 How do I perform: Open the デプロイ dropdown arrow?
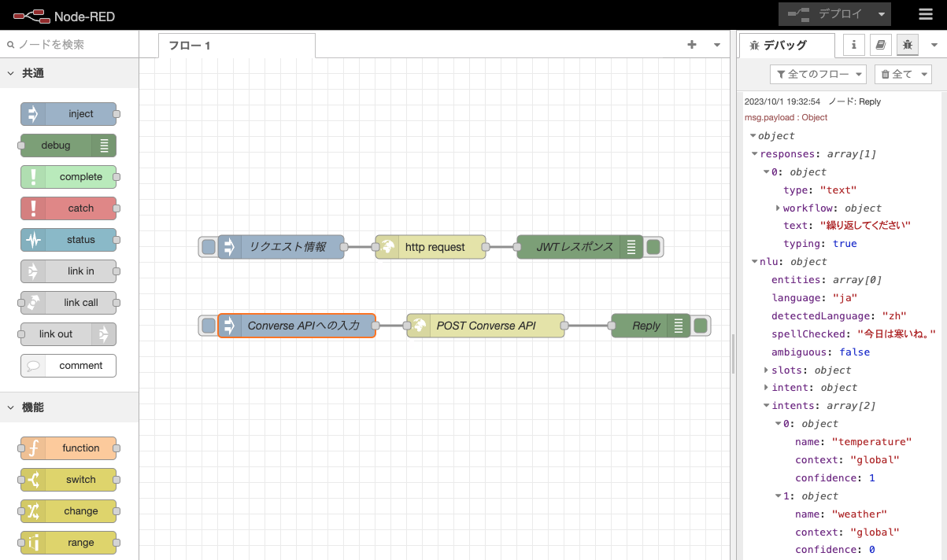tap(882, 14)
